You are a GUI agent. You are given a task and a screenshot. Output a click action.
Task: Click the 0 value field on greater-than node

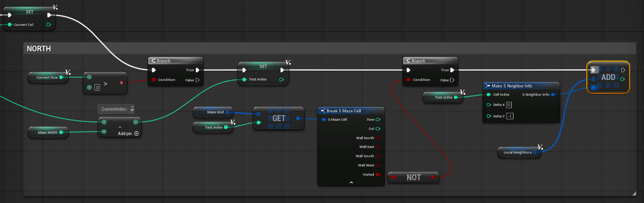pyautogui.click(x=97, y=87)
